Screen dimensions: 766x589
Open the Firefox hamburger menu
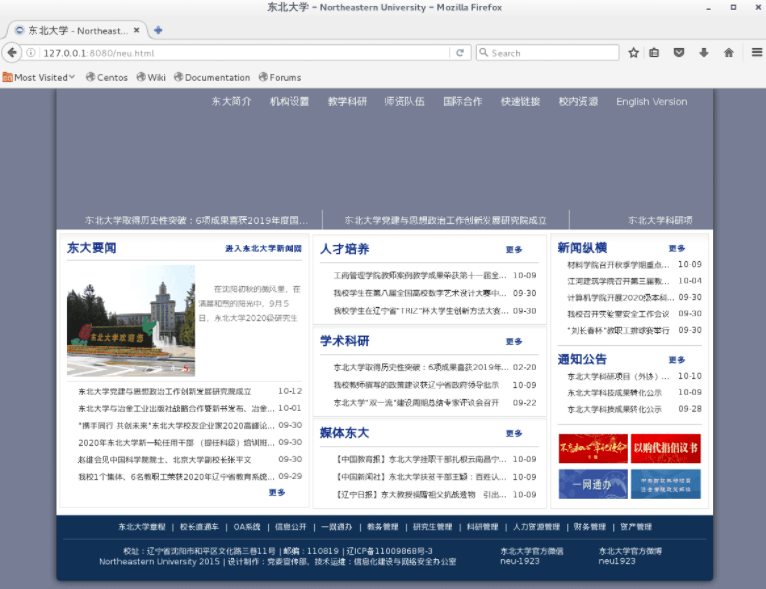pos(757,52)
